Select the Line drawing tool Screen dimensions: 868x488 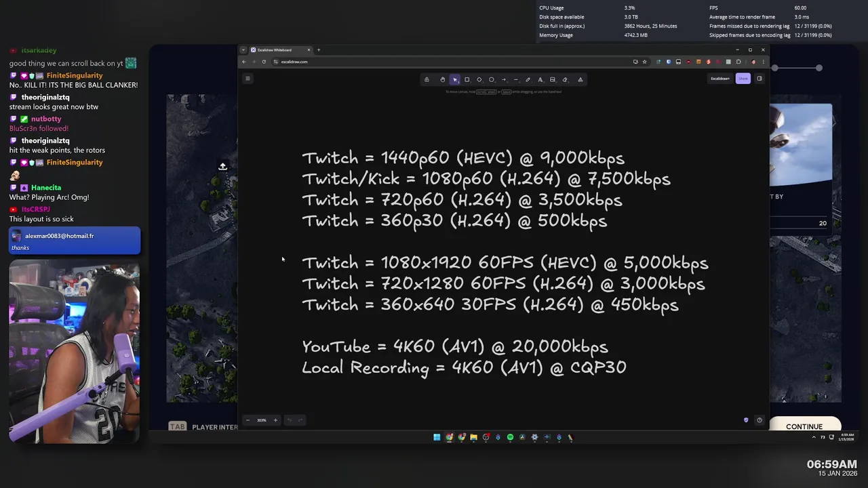(515, 79)
